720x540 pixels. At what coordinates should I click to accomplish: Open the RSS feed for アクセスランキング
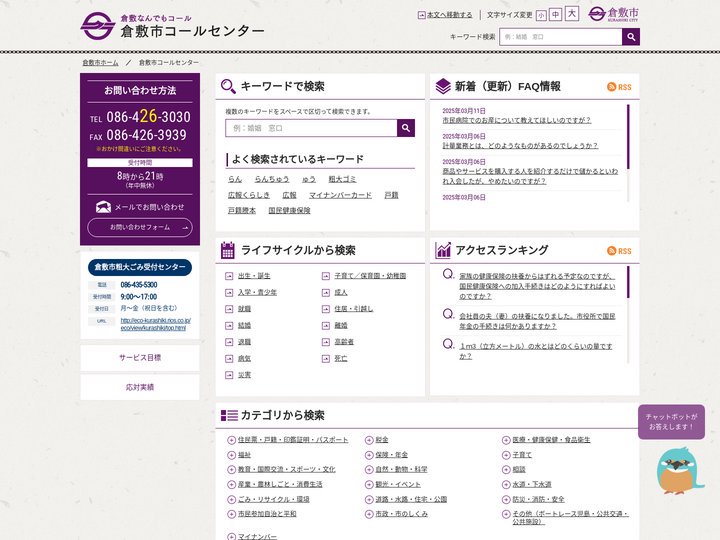619,251
